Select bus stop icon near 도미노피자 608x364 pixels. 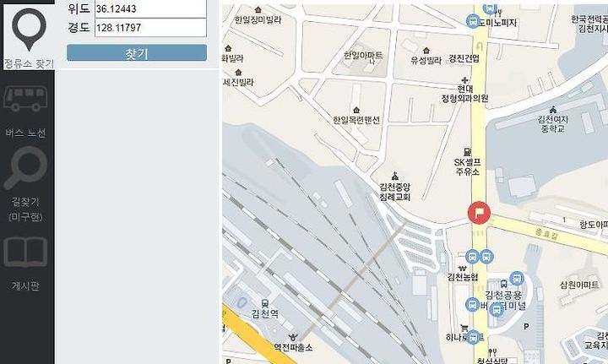473,20
